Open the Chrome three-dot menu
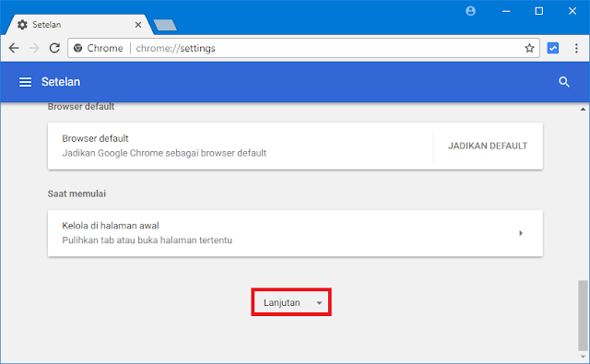The width and height of the screenshot is (590, 364). pyautogui.click(x=576, y=48)
